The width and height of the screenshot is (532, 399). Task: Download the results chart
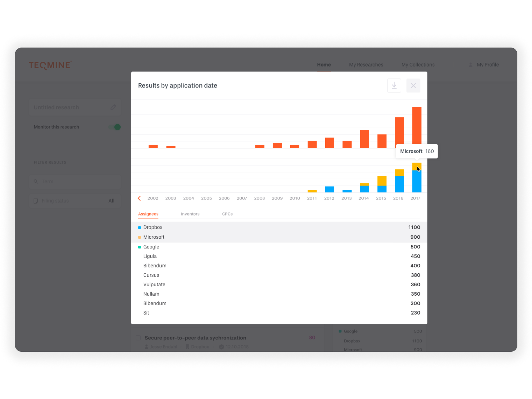tap(394, 85)
